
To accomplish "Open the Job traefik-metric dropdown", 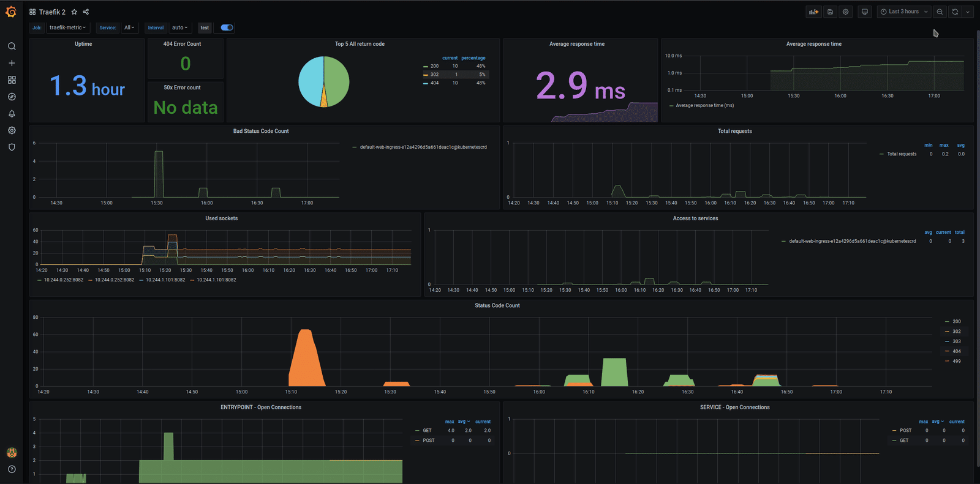I will [x=67, y=28].
